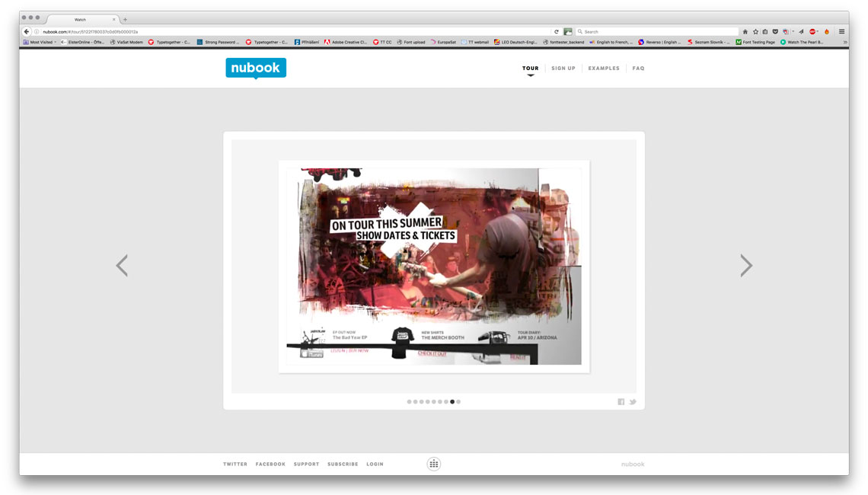Expand the Most Visited bookmarks folder
Screen dimensions: 868x495
(40, 42)
